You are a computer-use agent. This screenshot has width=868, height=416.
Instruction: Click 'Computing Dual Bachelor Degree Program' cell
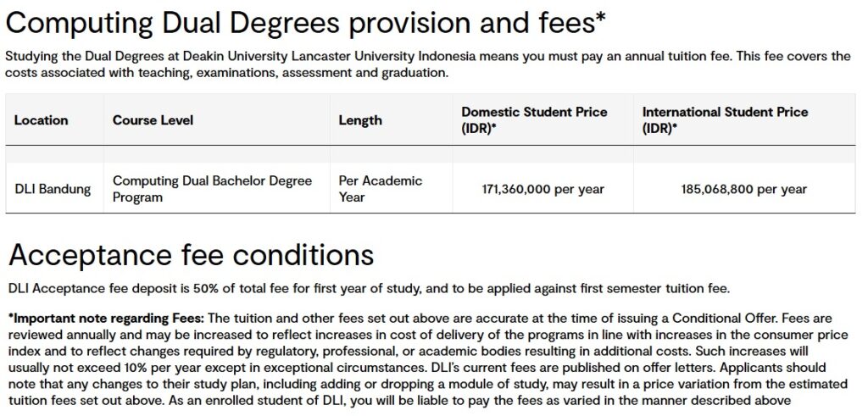point(212,189)
